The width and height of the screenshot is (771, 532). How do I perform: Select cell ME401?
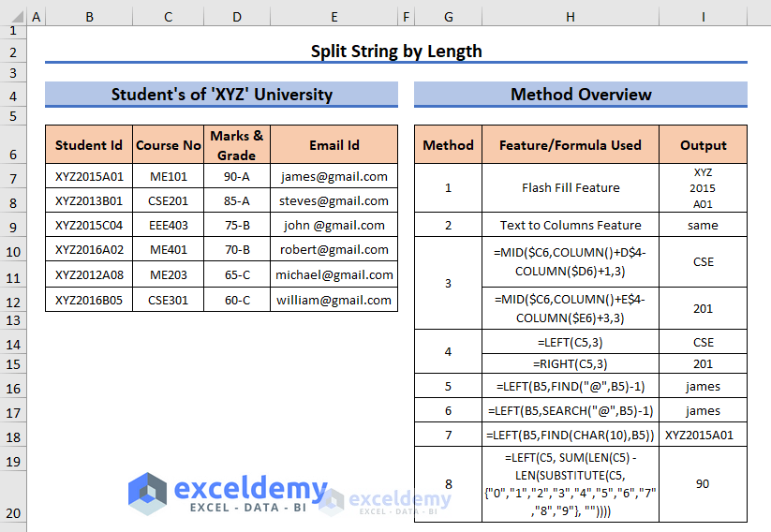169,249
